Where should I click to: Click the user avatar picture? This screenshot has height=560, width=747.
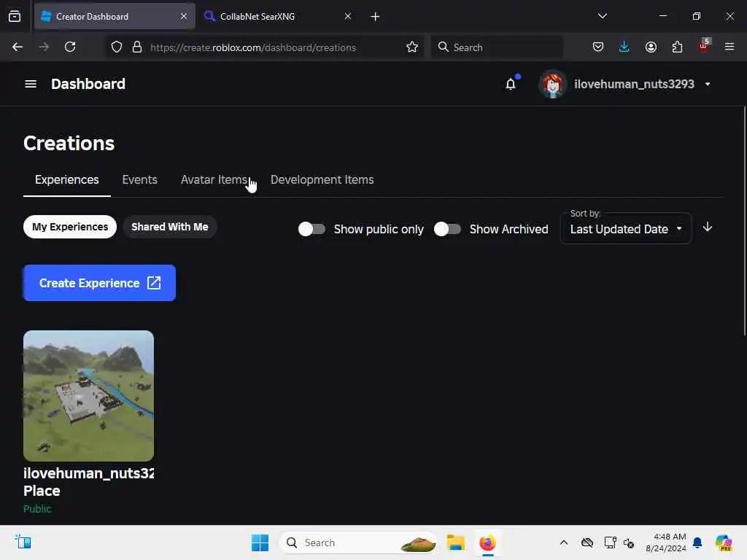(x=553, y=84)
